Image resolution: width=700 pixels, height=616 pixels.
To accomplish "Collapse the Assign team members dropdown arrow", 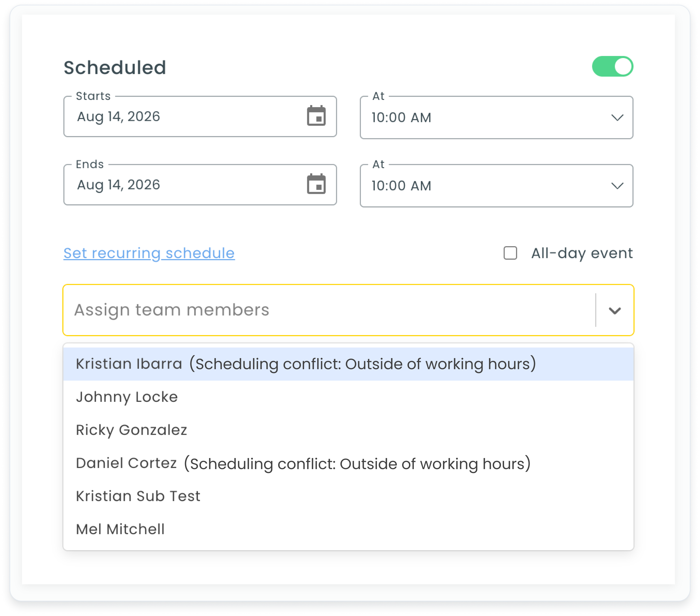I will (615, 311).
